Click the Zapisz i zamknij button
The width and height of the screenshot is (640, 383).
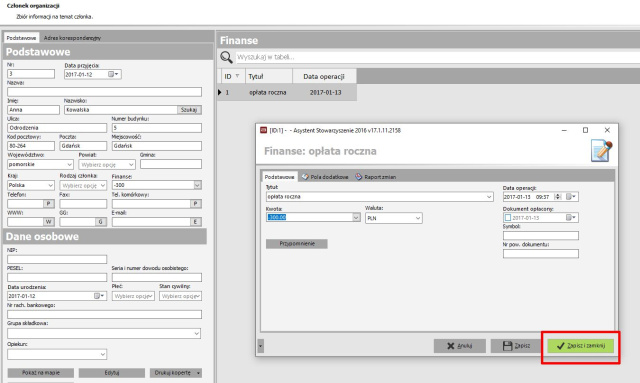[580, 346]
